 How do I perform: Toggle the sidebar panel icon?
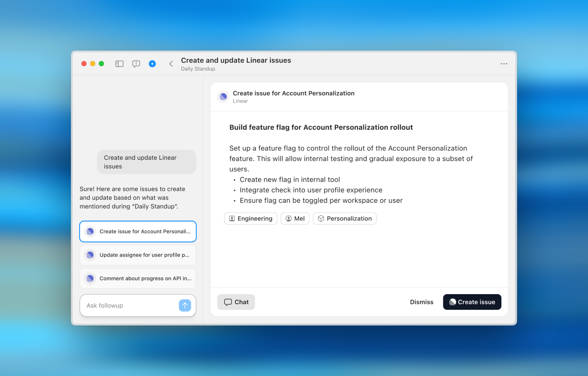(x=119, y=63)
